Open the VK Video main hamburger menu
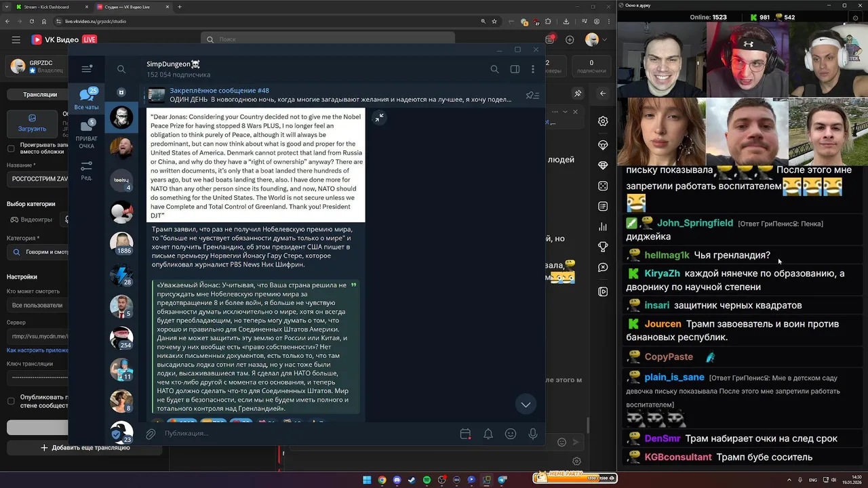Screen dimensions: 868x488 pos(16,39)
